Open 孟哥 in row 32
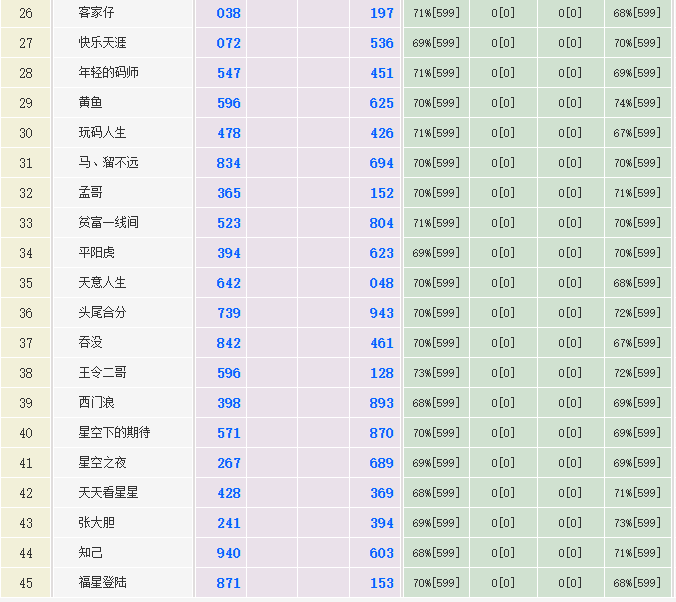Image resolution: width=676 pixels, height=602 pixels. tap(90, 193)
